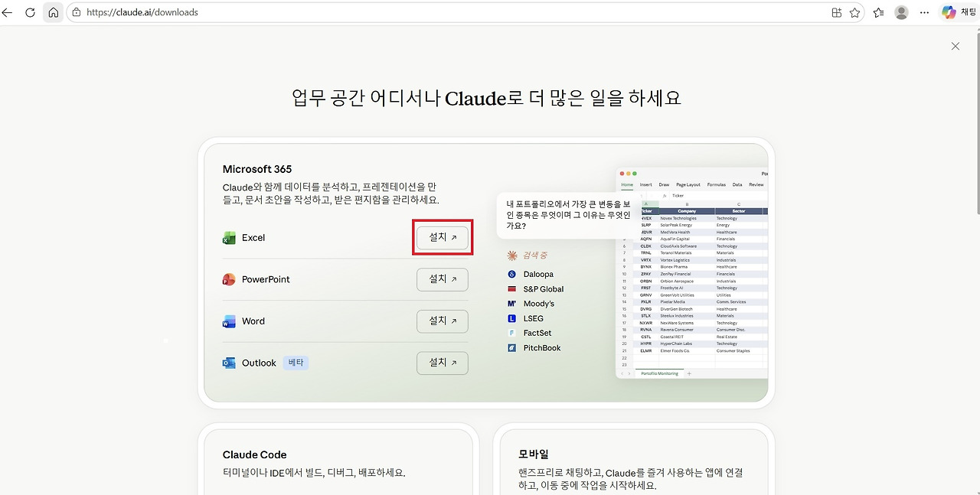Click the PowerPoint app icon

pyautogui.click(x=229, y=279)
